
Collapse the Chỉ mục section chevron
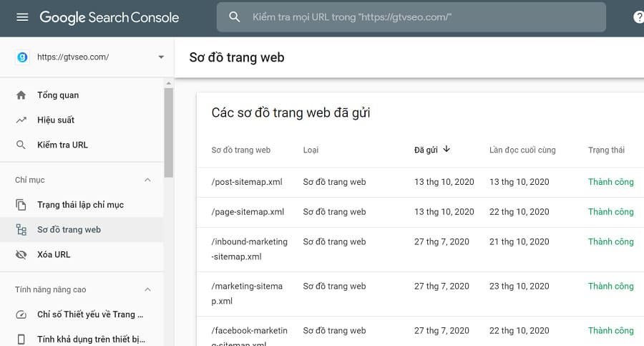(148, 180)
